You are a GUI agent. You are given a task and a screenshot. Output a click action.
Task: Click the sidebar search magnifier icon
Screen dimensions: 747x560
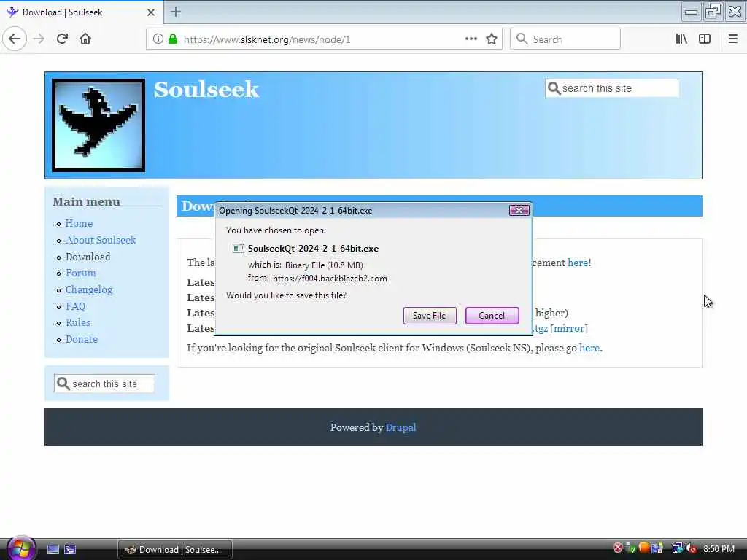[x=63, y=384]
